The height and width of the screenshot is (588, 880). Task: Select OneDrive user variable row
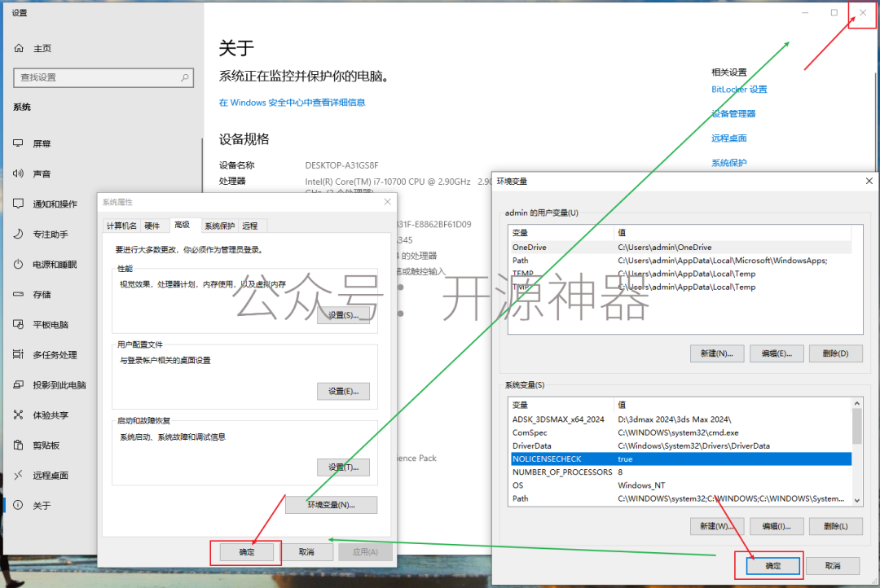pos(680,247)
